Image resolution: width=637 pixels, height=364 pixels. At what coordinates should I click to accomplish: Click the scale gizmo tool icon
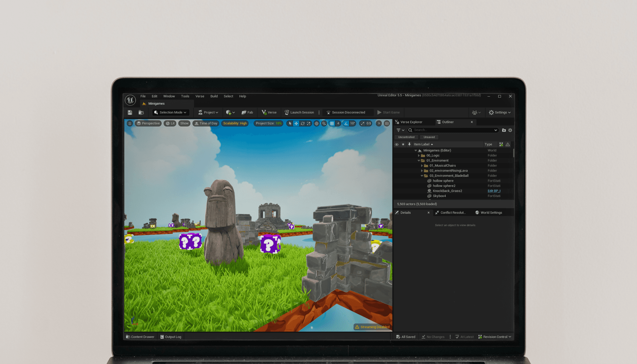(x=309, y=123)
